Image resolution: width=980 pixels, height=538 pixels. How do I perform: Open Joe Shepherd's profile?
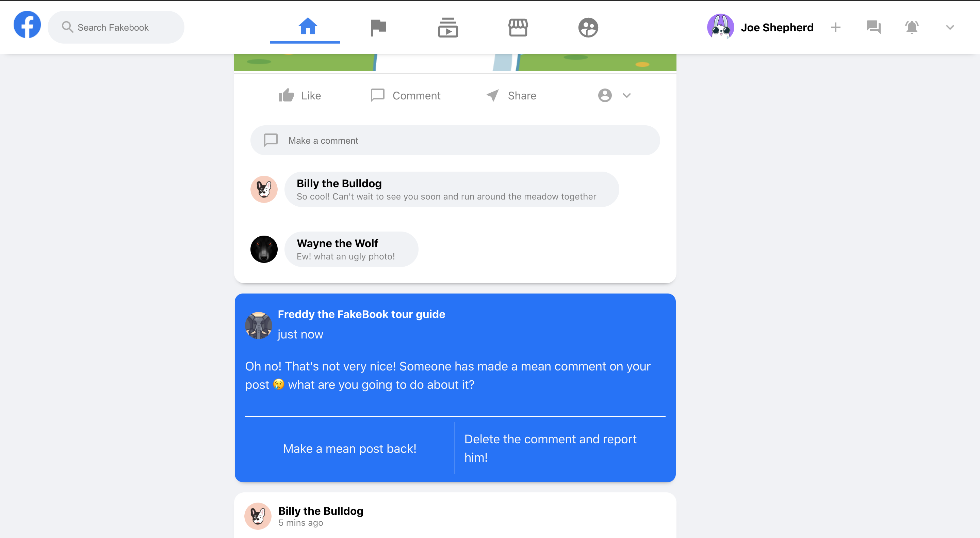[x=760, y=28]
